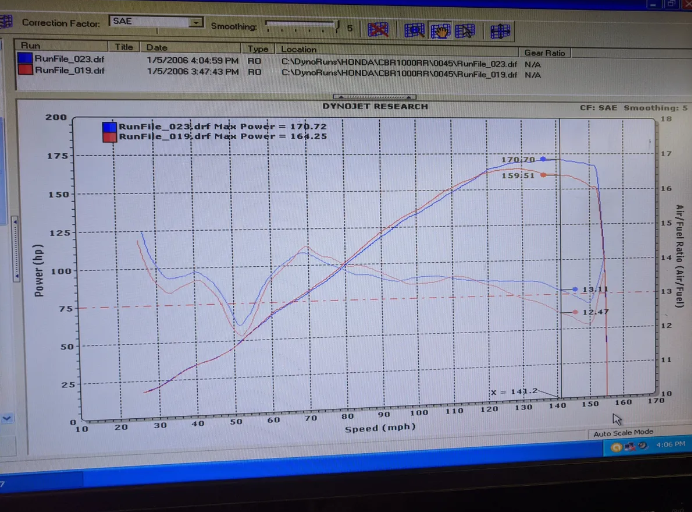Sort run list by Date column header
The image size is (692, 512).
point(157,48)
